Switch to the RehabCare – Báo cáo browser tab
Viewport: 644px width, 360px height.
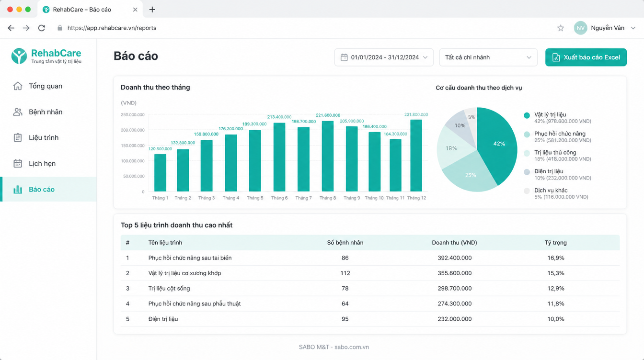pyautogui.click(x=90, y=10)
